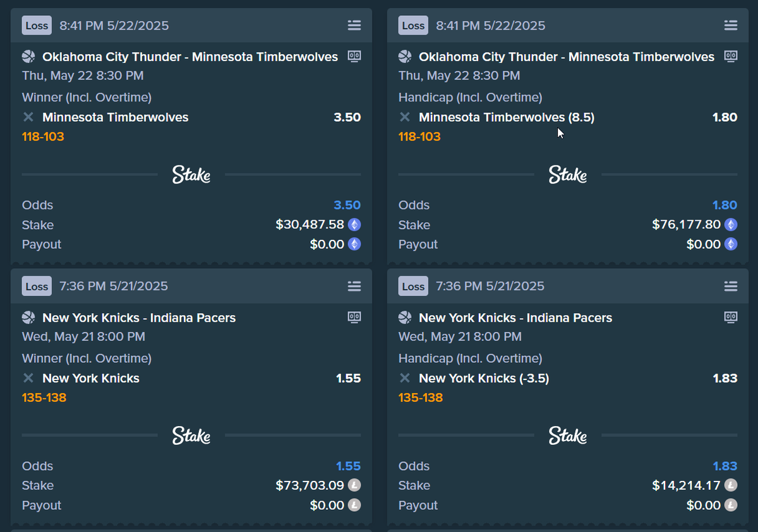Viewport: 758px width, 532px height.
Task: Click Winner (Incl. Overtime) label on Timberwolves bet
Action: (87, 97)
